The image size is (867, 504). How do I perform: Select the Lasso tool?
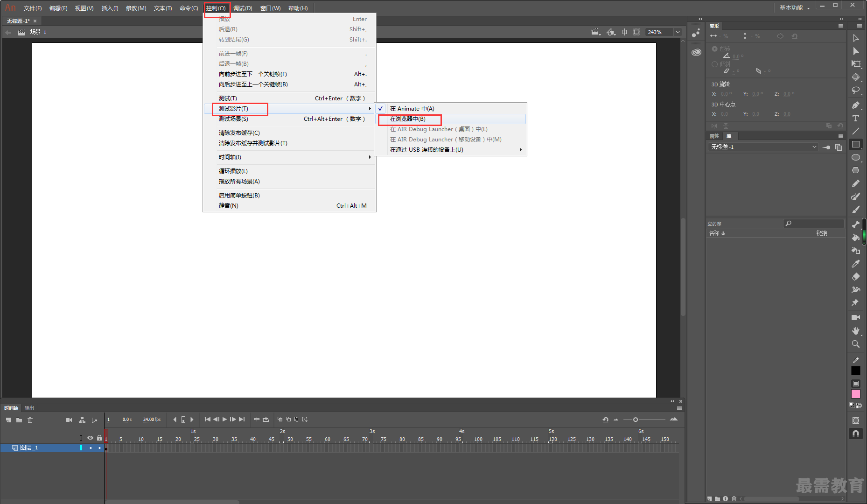pyautogui.click(x=856, y=90)
